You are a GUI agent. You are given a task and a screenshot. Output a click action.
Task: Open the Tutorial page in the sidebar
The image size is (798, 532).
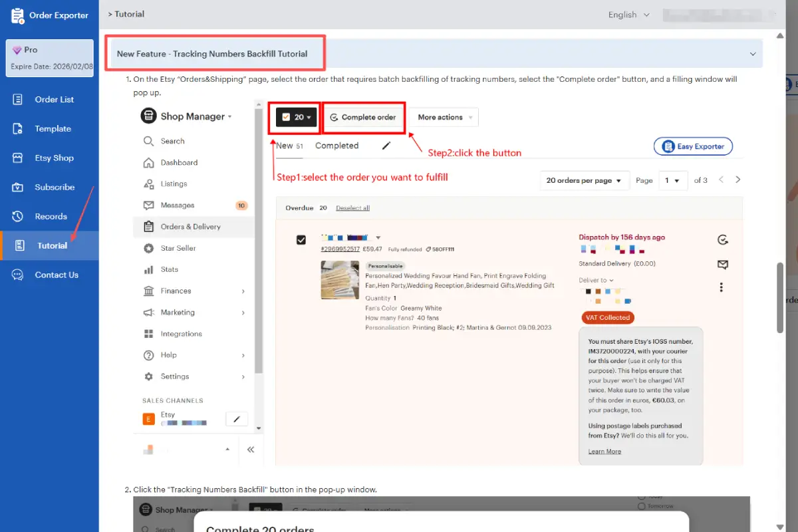click(x=50, y=245)
